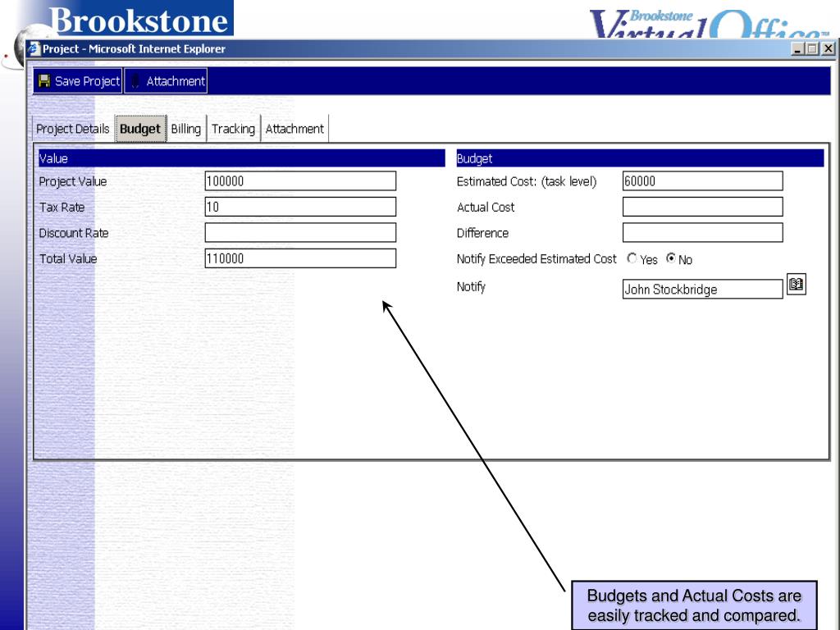Select No for Notify Exceeded Estimated Cost

tap(671, 258)
